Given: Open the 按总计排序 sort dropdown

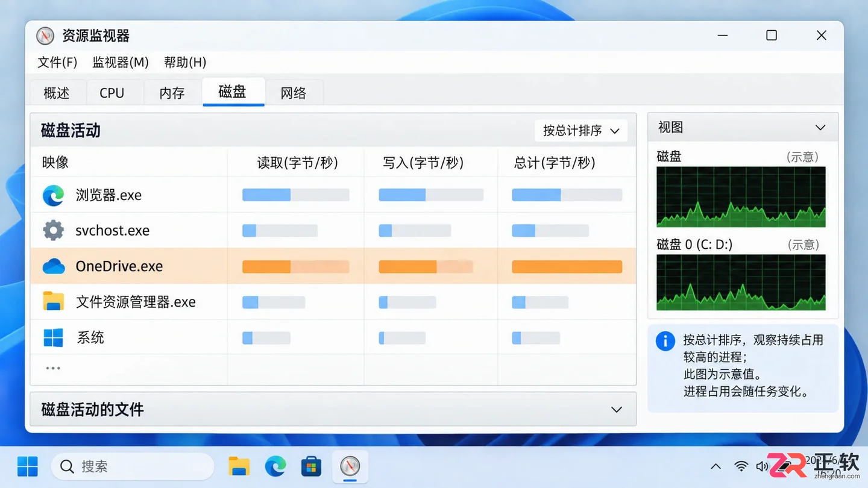Looking at the screenshot, I should coord(581,131).
